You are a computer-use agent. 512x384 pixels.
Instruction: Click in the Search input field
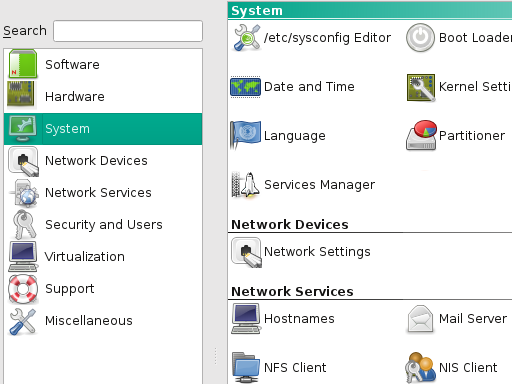[128, 31]
